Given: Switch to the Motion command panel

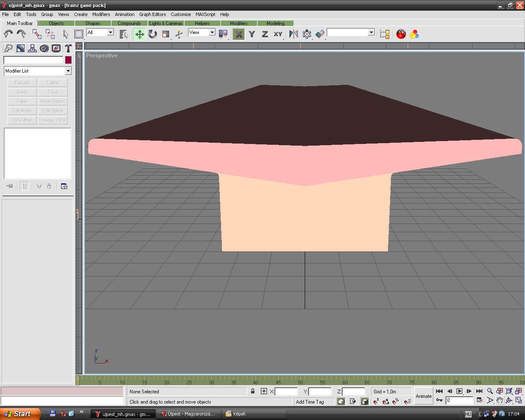Looking at the screenshot, I should coord(44,48).
